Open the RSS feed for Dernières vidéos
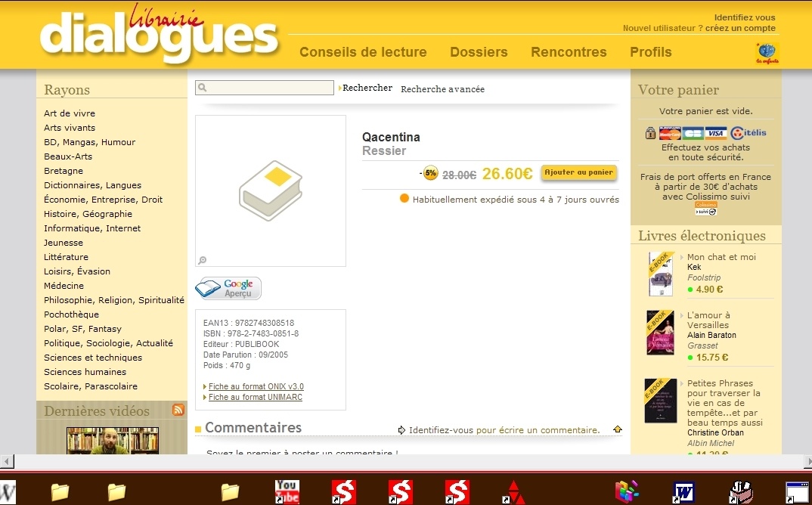The width and height of the screenshot is (812, 505). coord(178,410)
